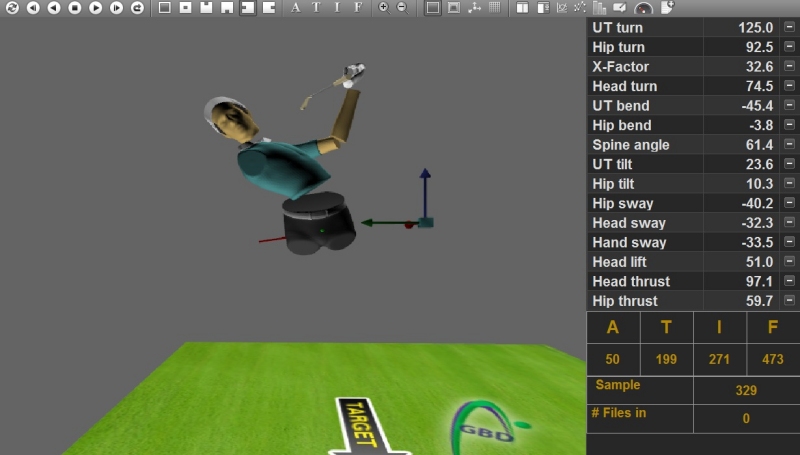Step back one frame in playback
The image size is (800, 455).
[x=33, y=8]
